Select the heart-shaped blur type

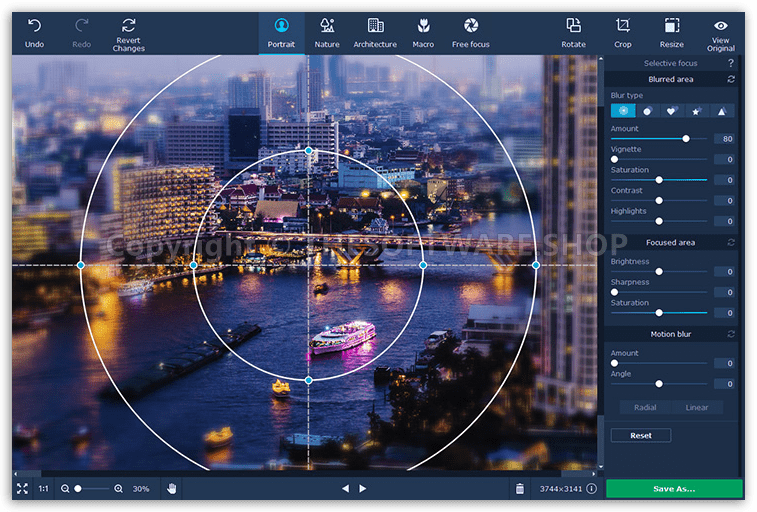point(672,111)
